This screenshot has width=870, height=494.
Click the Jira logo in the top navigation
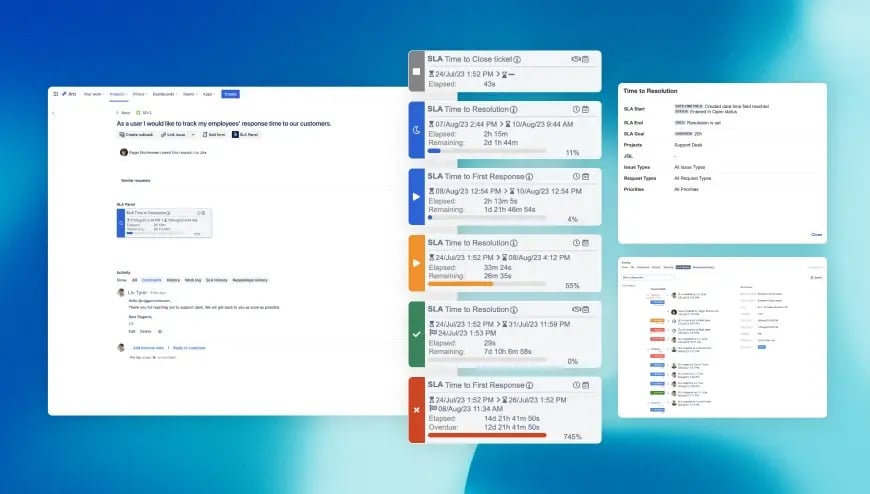coord(69,94)
